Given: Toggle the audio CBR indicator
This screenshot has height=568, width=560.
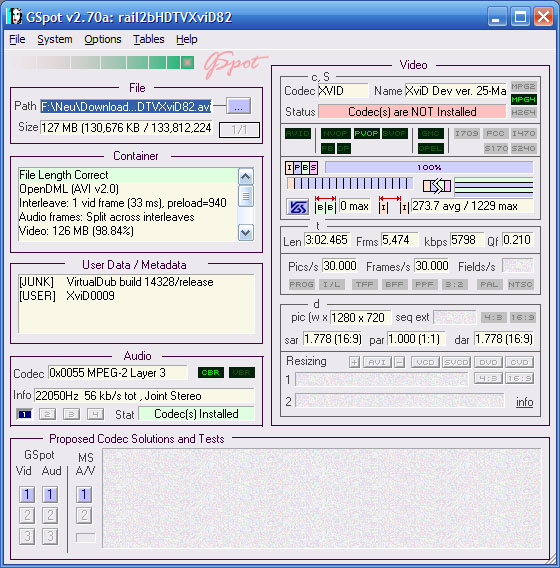Looking at the screenshot, I should [211, 372].
